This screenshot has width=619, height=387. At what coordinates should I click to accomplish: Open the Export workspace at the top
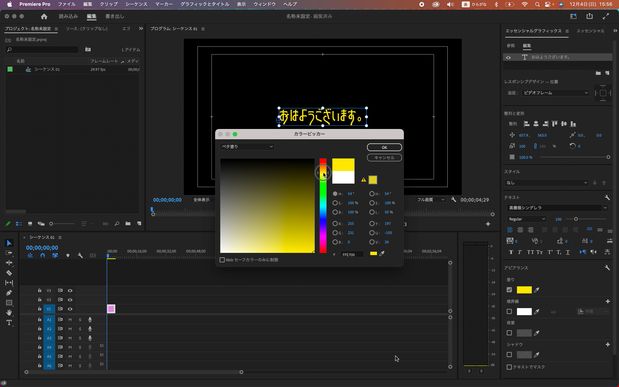click(114, 16)
